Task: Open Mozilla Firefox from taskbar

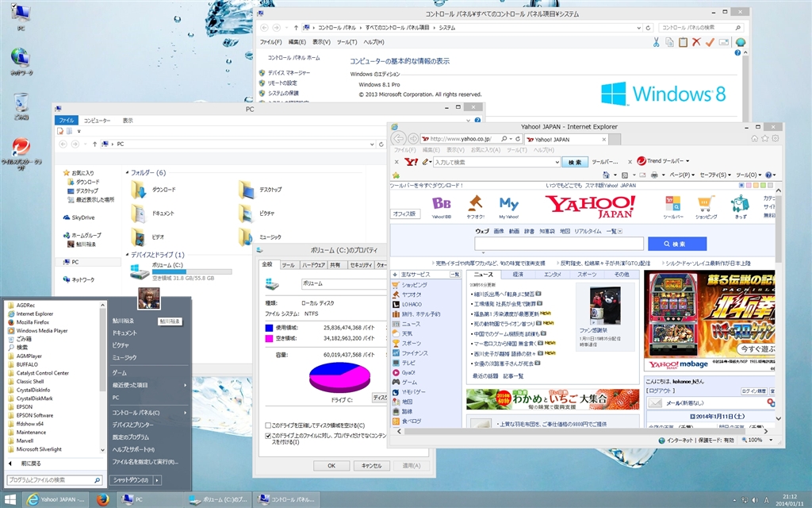Action: 102,499
